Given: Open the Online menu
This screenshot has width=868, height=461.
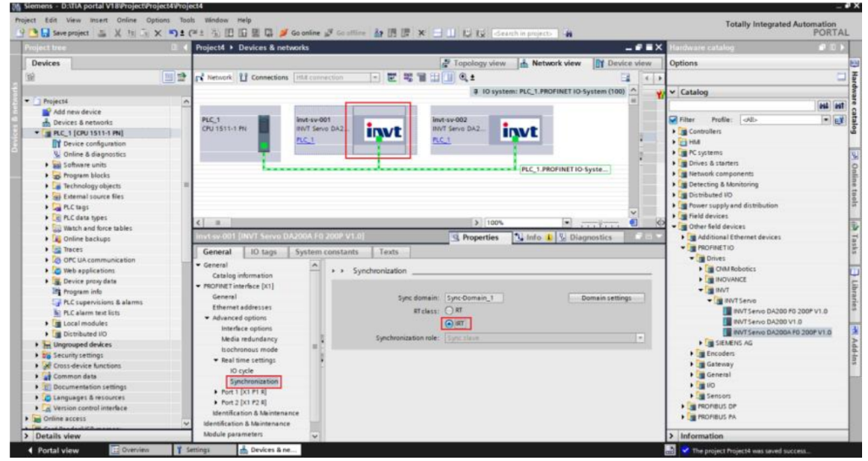Looking at the screenshot, I should click(x=126, y=20).
